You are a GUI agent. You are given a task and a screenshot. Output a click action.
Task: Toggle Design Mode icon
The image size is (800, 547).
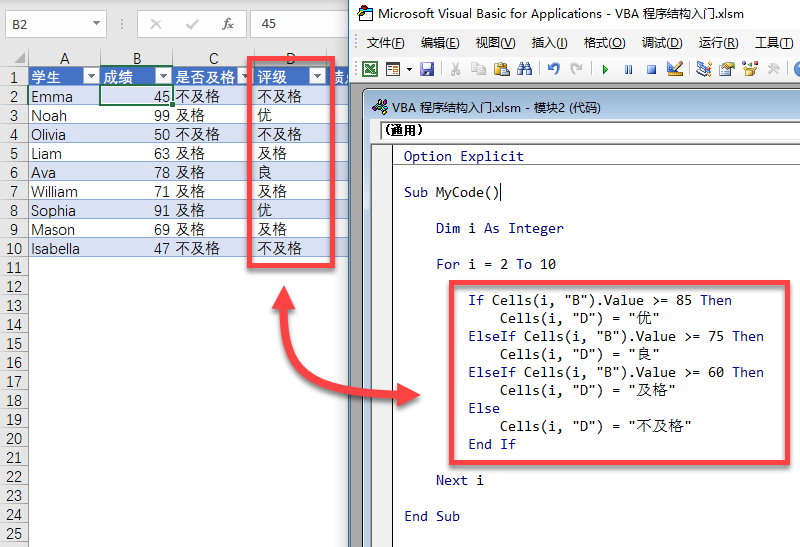coord(674,69)
